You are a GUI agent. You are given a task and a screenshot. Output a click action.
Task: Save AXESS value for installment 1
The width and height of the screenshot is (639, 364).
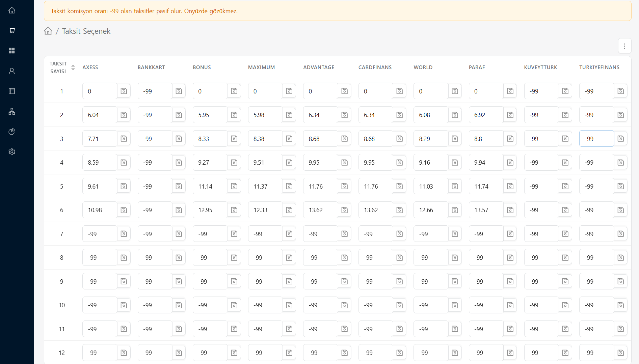[124, 91]
